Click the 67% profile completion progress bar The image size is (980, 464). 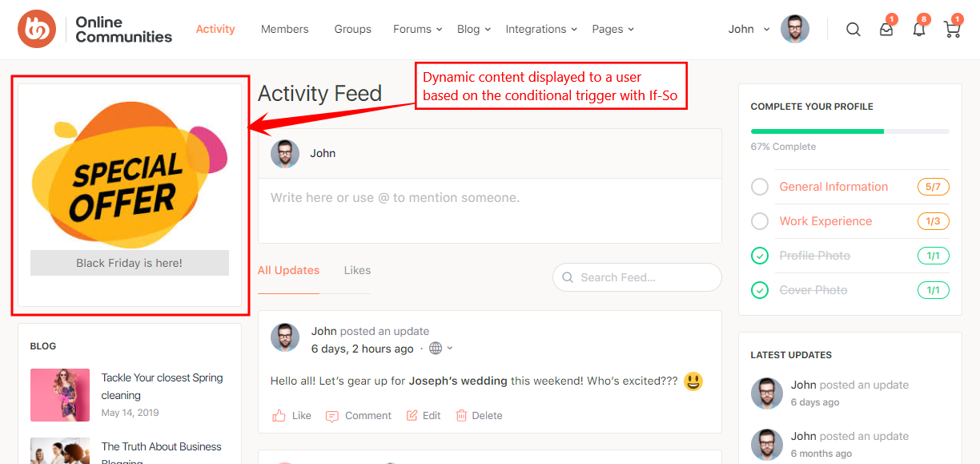849,131
